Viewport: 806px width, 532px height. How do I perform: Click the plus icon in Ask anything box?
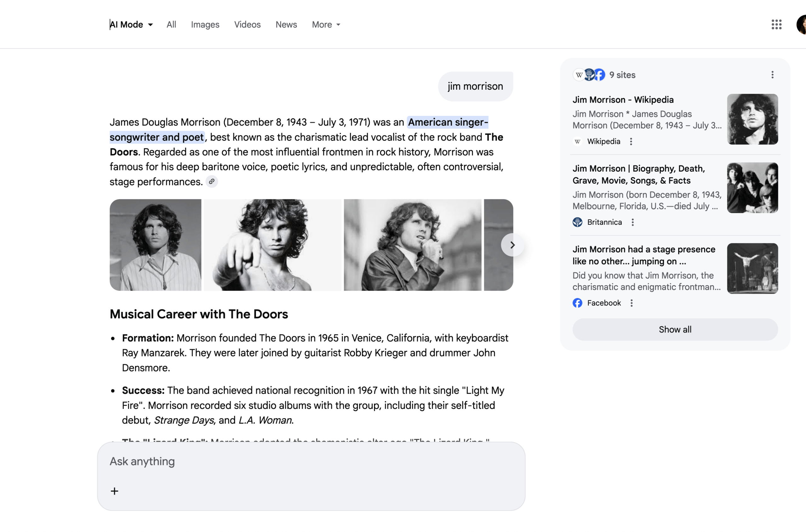[x=114, y=491]
